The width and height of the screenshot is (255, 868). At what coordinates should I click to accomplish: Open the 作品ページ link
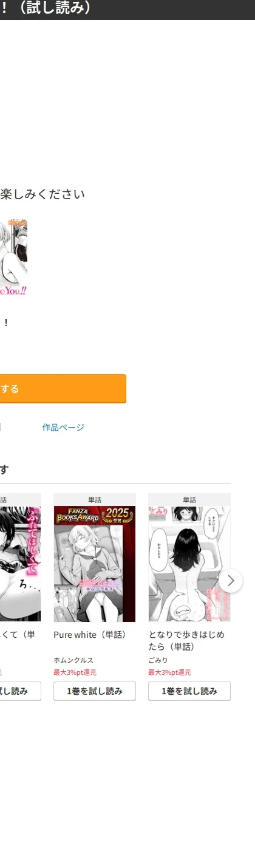(x=63, y=428)
